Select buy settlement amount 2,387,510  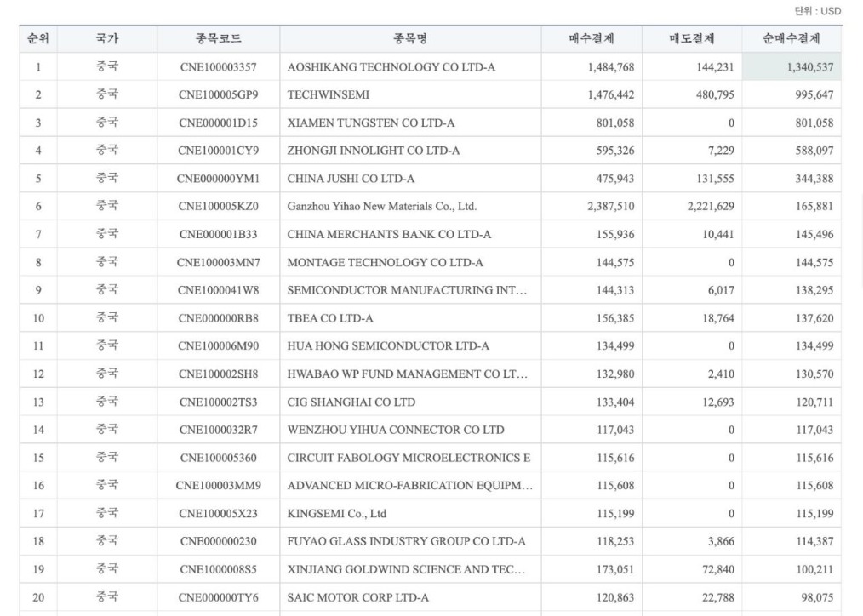pyautogui.click(x=611, y=206)
